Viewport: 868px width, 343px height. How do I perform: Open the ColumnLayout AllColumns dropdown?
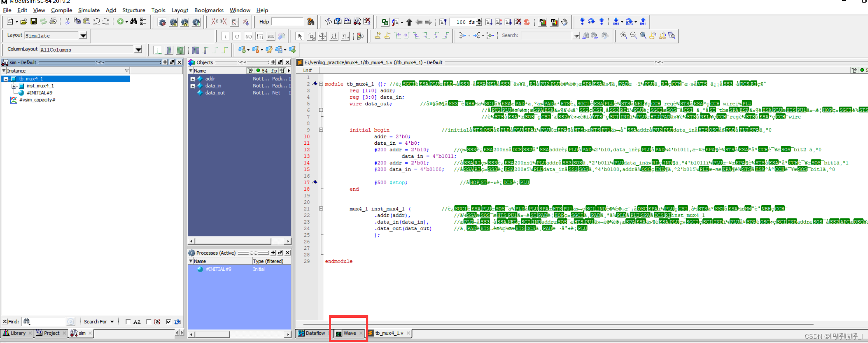point(138,50)
